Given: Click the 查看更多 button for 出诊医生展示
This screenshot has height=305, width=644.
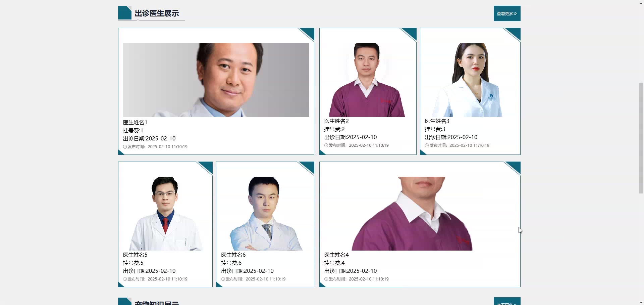Looking at the screenshot, I should point(507,13).
